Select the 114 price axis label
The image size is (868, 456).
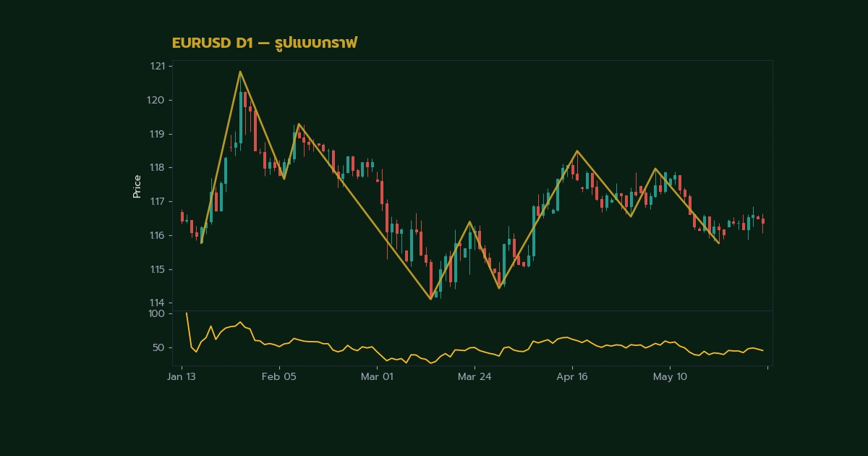158,303
